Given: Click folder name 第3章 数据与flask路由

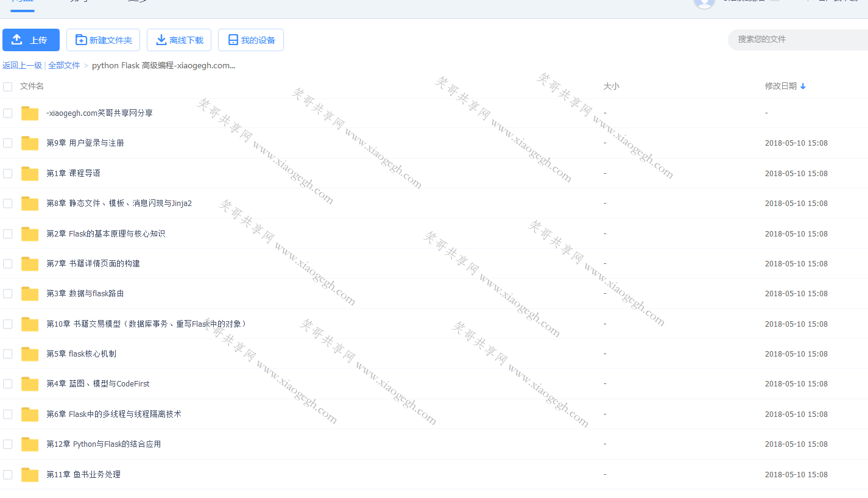Looking at the screenshot, I should pos(85,293).
